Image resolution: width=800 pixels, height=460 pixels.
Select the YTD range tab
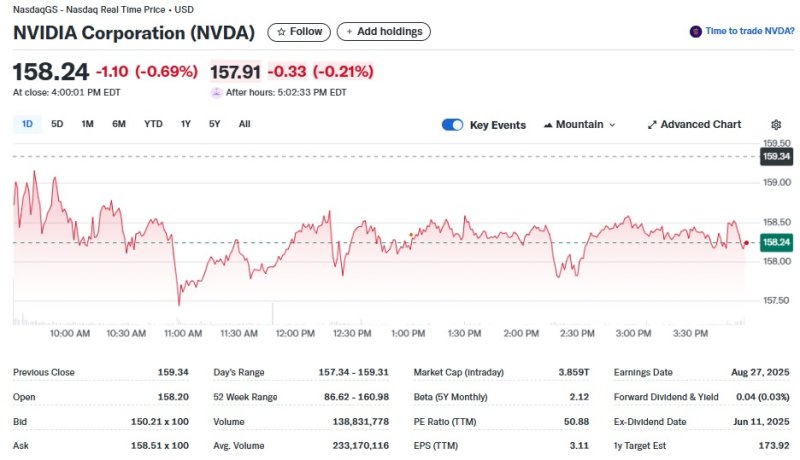click(x=153, y=124)
